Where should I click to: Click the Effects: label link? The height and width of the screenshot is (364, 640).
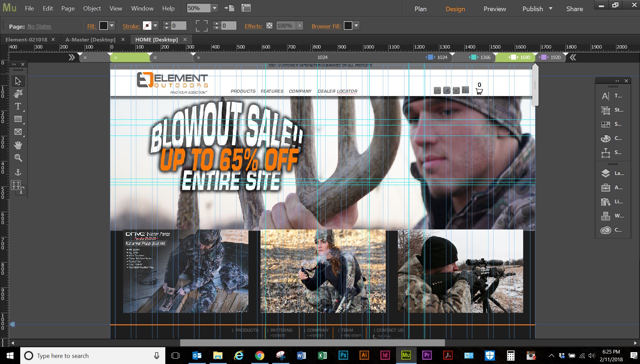(x=254, y=26)
